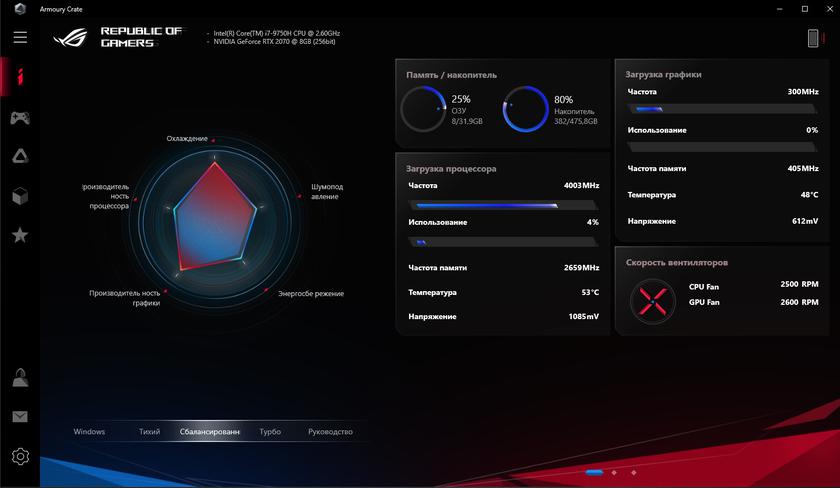Open the Home dashboard sidebar icon

(x=20, y=76)
